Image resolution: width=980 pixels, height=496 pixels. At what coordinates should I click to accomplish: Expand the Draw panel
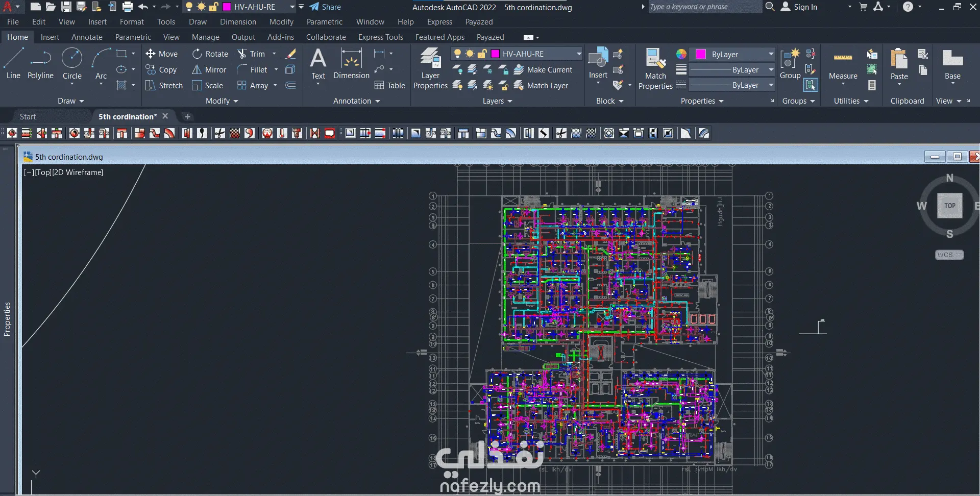point(70,101)
